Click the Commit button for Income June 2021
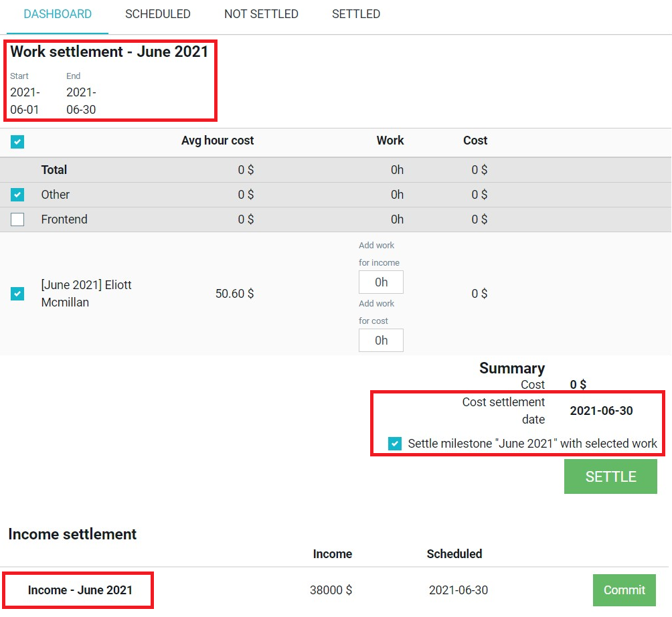This screenshot has height=617, width=672. coord(624,590)
